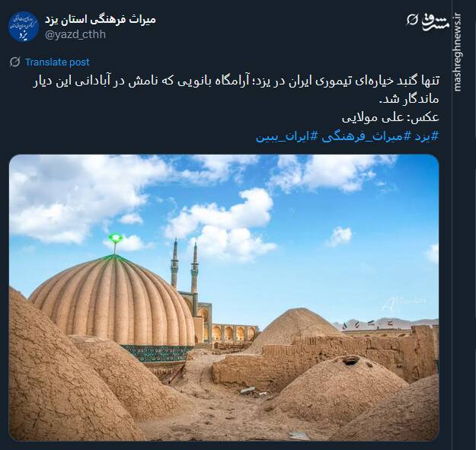Click the arcade arches behind the dome
Image resolution: width=476 pixels, height=450 pixels.
pyautogui.click(x=234, y=334)
